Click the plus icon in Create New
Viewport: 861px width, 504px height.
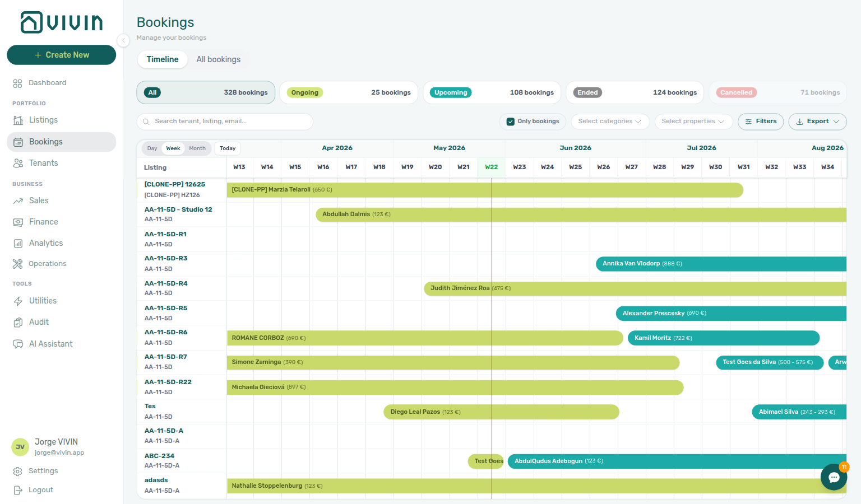coord(38,55)
